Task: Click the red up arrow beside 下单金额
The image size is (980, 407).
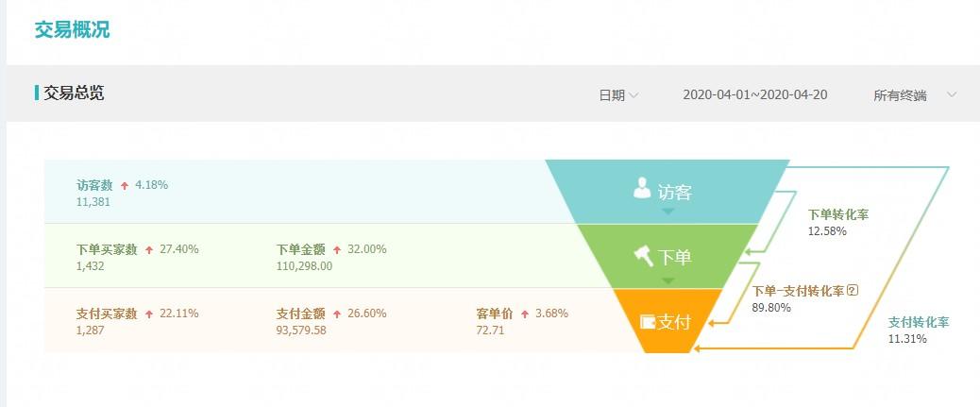Action: (x=337, y=249)
